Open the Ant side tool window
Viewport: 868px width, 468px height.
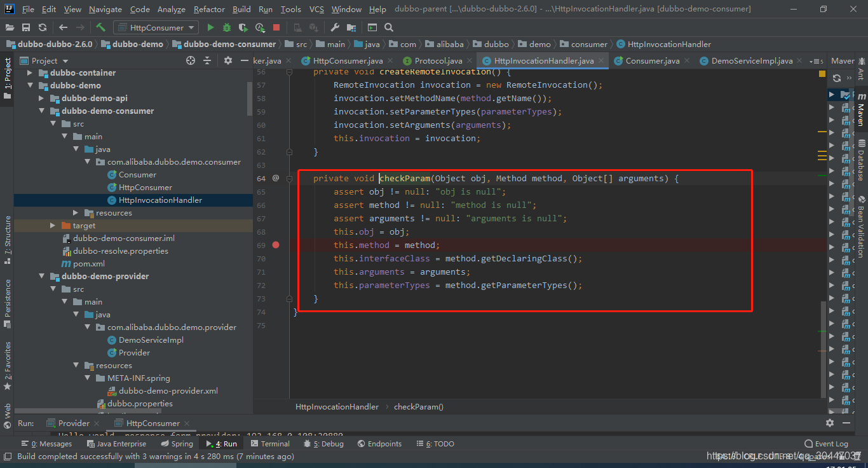861,70
